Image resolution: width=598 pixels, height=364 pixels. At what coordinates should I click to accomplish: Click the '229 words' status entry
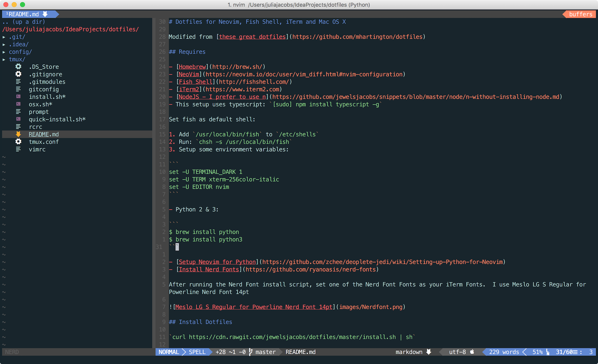[x=504, y=352]
